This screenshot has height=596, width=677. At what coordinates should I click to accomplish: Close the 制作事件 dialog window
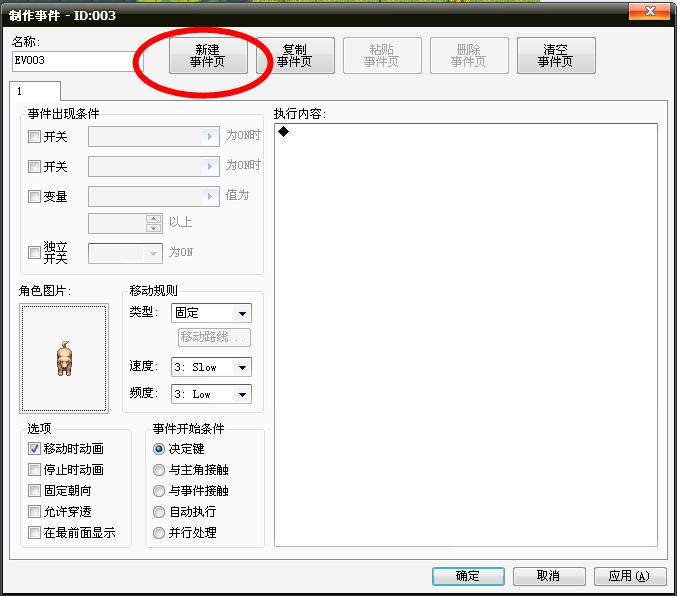click(651, 11)
